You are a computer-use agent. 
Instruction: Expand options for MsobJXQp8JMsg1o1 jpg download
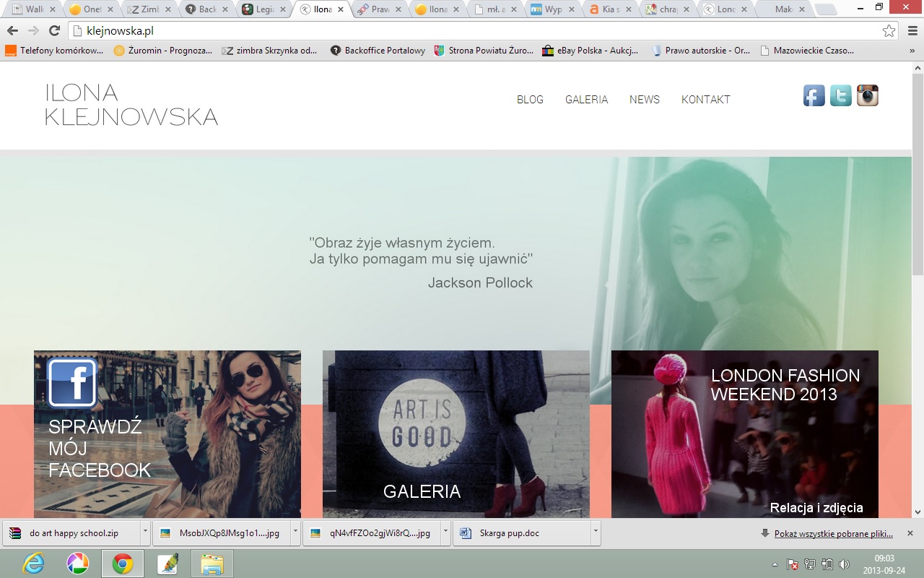[x=295, y=533]
